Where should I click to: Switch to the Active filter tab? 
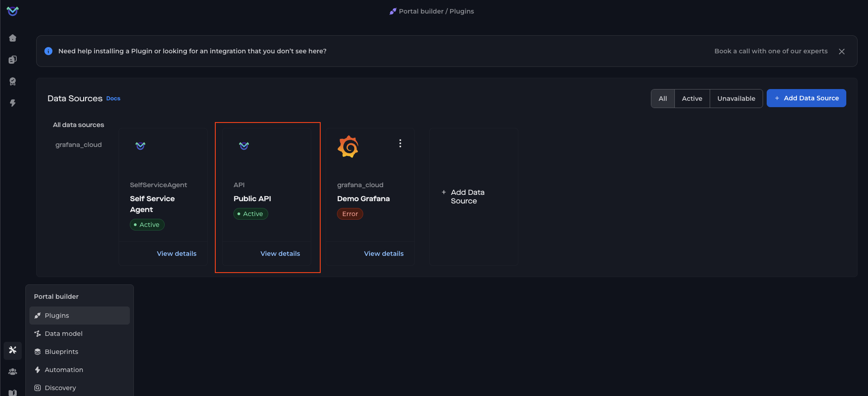pyautogui.click(x=692, y=99)
